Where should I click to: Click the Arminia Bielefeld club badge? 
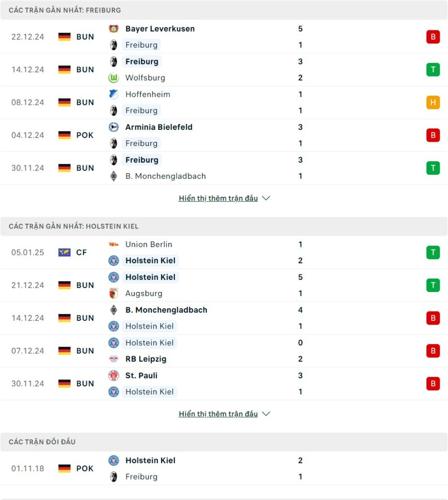tap(114, 127)
